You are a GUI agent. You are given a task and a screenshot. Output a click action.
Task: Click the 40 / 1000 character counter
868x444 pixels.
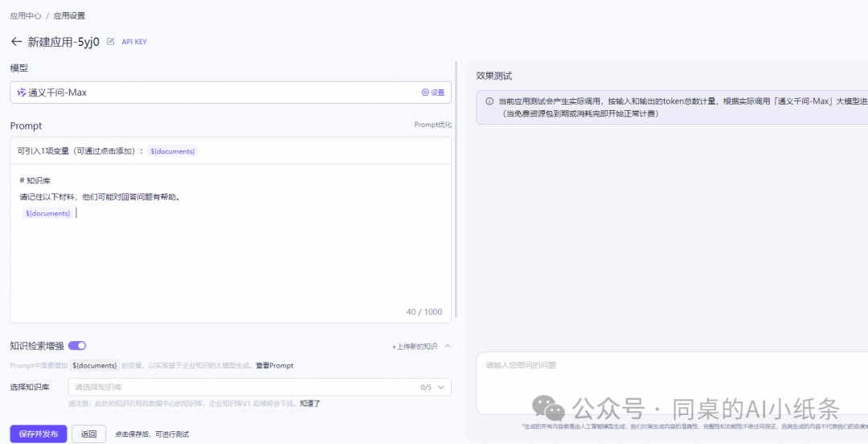click(424, 311)
